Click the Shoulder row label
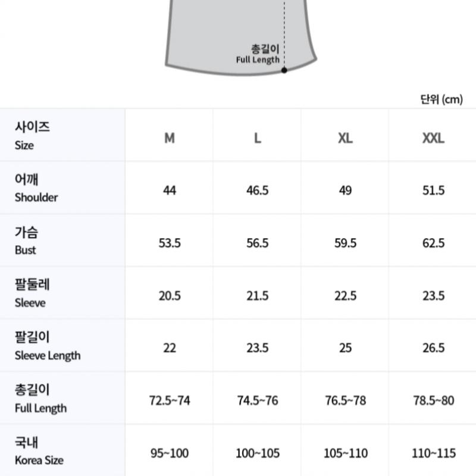 point(36,188)
